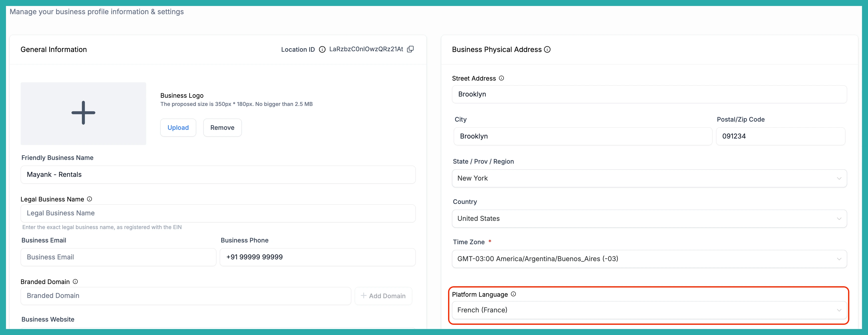Screen dimensions: 868x335
Task: Focus the Friendly Business Name field
Action: [218, 174]
